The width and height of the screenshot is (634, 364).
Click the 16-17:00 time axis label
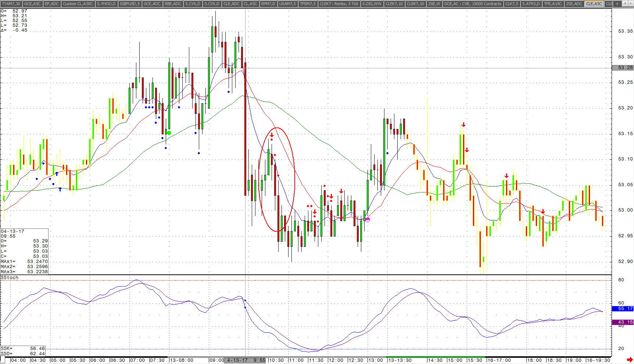[499, 360]
